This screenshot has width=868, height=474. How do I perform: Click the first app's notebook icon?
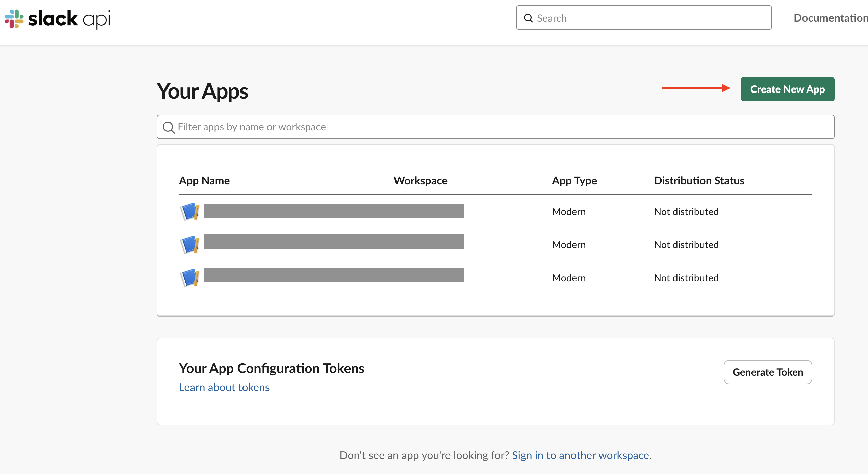(190, 211)
